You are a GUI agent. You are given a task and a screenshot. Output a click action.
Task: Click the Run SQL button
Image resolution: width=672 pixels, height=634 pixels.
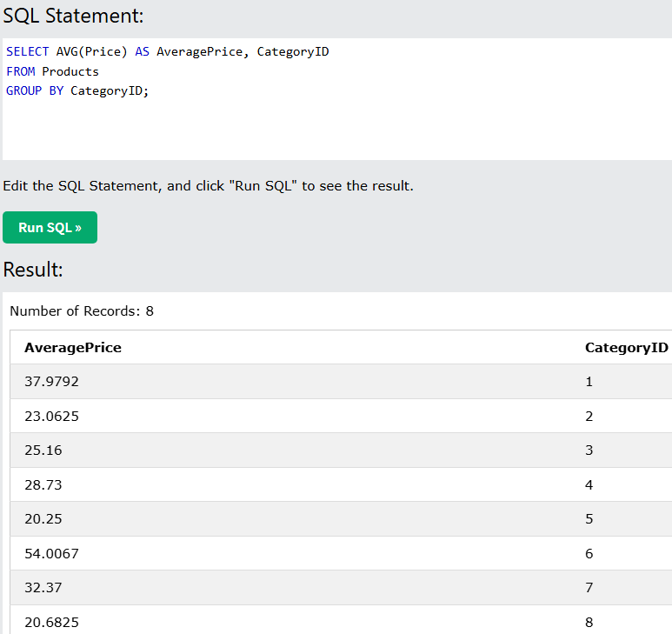[x=50, y=228]
